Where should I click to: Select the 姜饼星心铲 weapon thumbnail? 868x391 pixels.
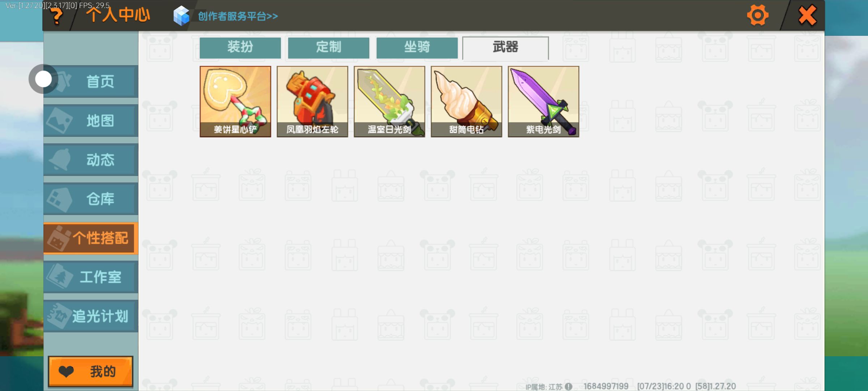pyautogui.click(x=235, y=101)
